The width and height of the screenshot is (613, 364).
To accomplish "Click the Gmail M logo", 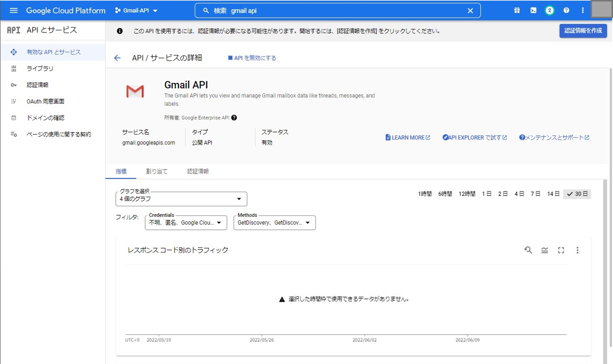I will [135, 91].
